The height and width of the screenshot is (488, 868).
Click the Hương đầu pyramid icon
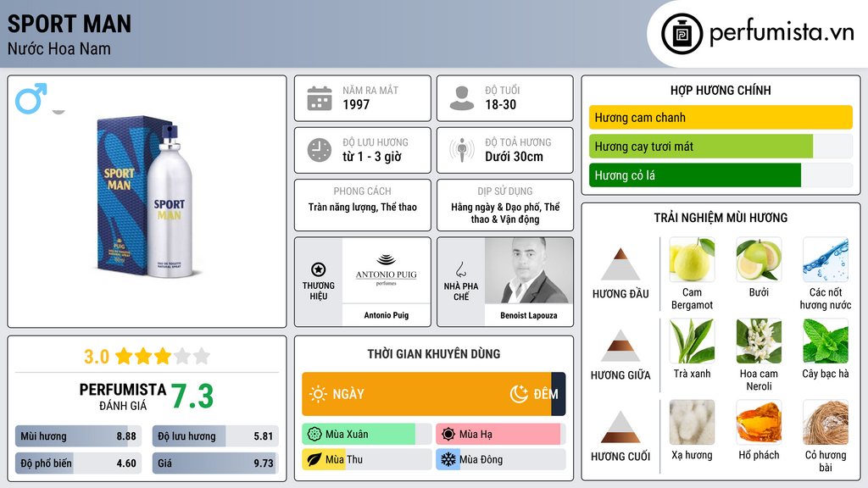click(620, 264)
